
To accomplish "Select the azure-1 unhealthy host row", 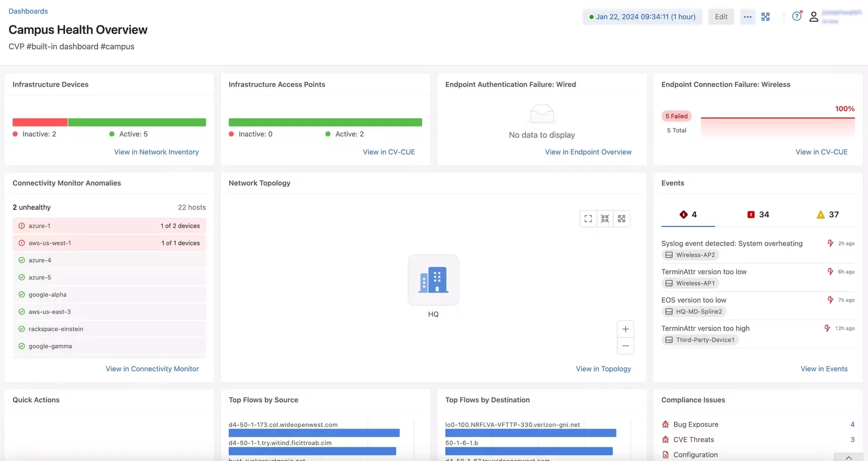I will pos(109,226).
